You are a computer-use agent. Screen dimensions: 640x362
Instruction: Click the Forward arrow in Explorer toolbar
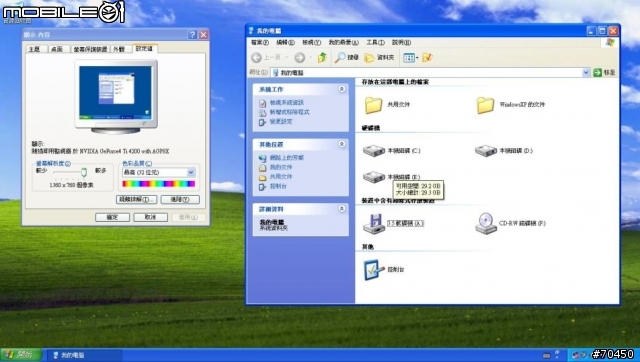coord(300,58)
